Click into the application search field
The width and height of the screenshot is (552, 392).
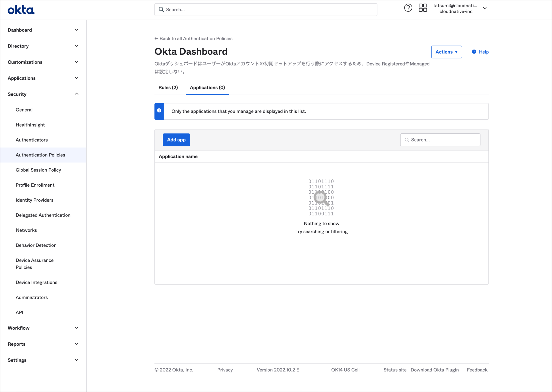point(440,140)
